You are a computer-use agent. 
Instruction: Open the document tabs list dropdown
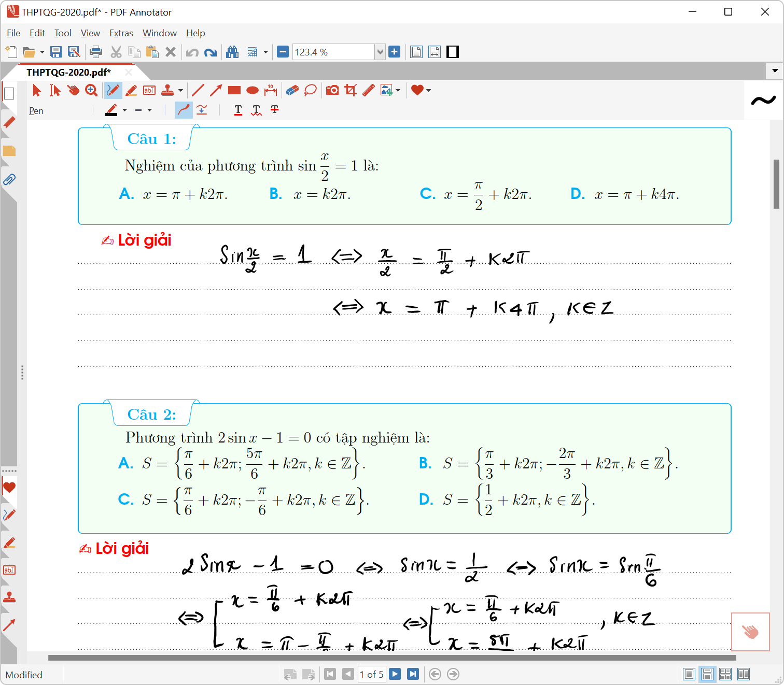[775, 70]
